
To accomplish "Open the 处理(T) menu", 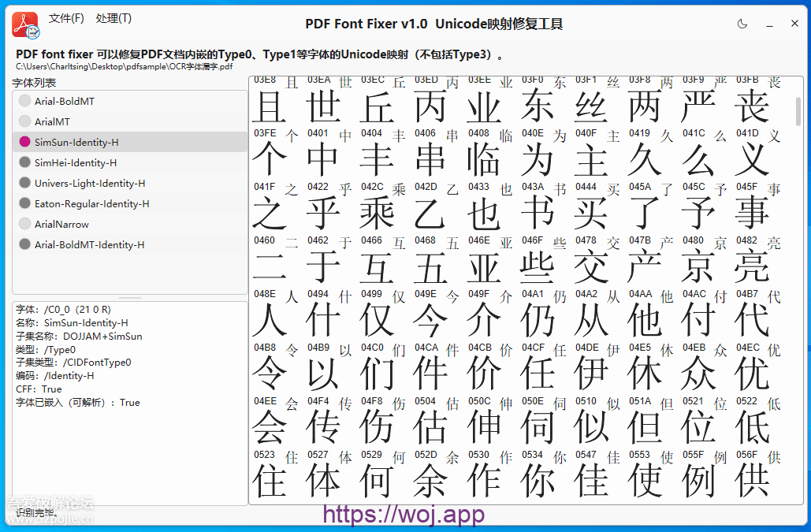I will [113, 18].
